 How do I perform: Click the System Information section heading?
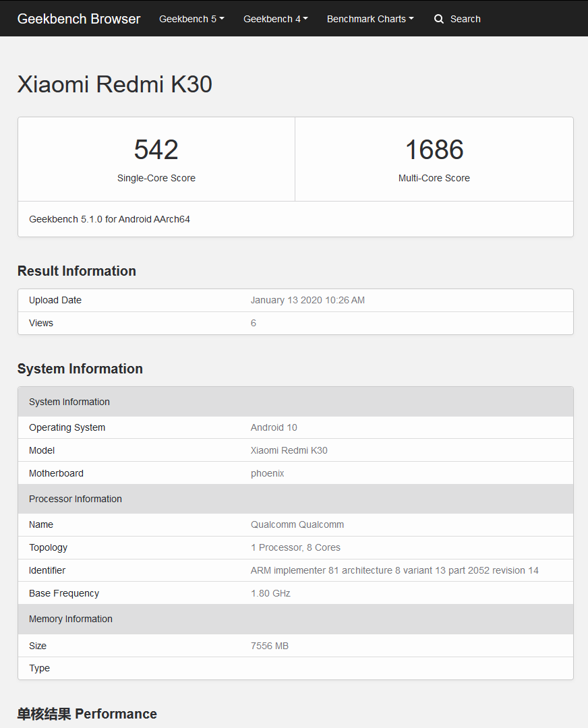click(x=80, y=369)
